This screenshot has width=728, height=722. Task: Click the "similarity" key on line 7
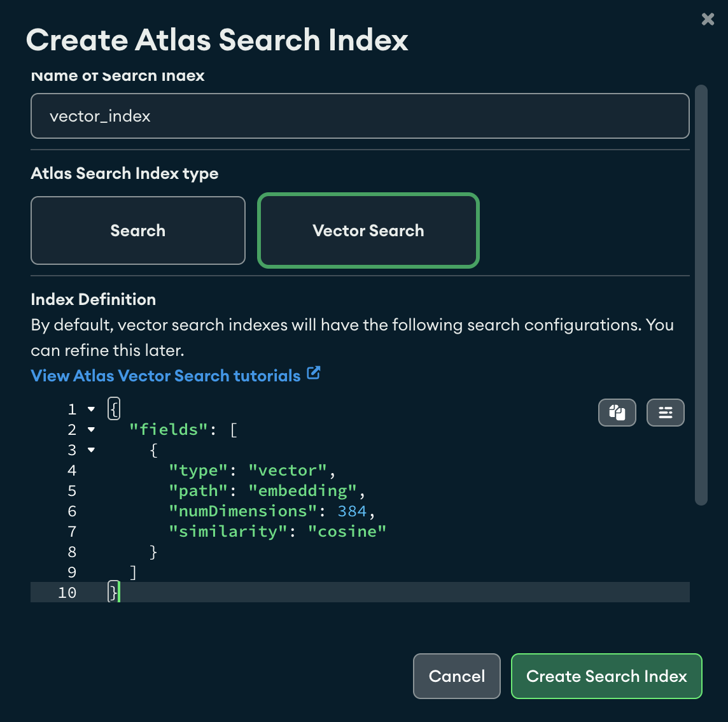click(228, 532)
